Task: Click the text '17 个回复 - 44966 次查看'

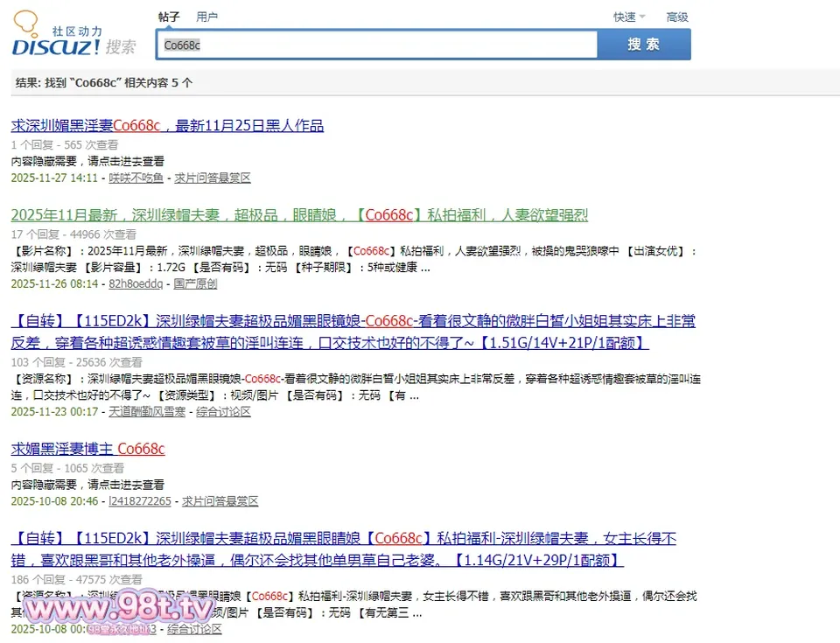Action: click(73, 234)
